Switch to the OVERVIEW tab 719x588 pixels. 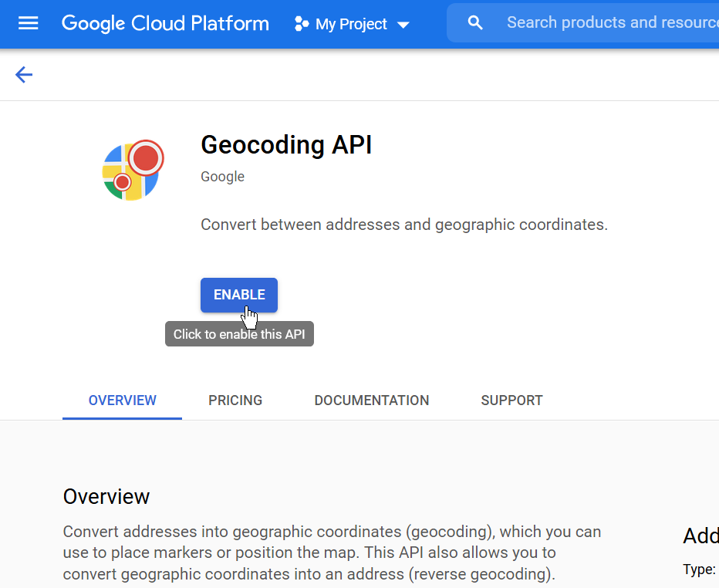(123, 400)
